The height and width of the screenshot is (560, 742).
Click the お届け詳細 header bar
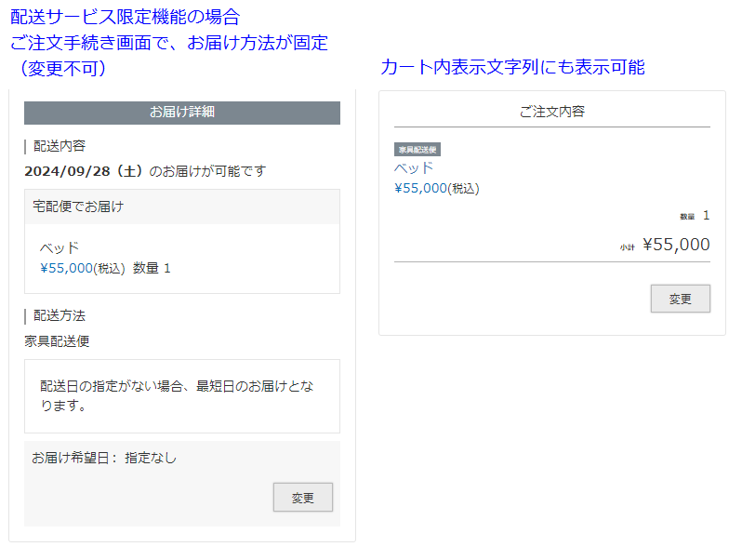coord(182,113)
